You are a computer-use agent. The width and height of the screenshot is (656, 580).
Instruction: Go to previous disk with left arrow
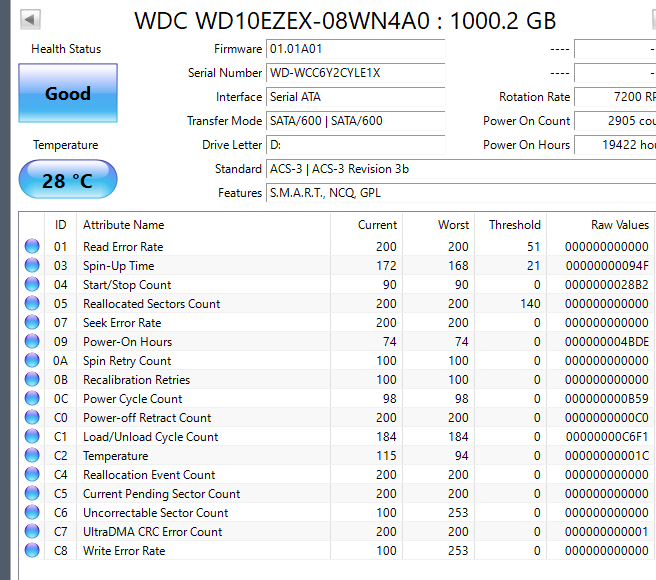30,20
